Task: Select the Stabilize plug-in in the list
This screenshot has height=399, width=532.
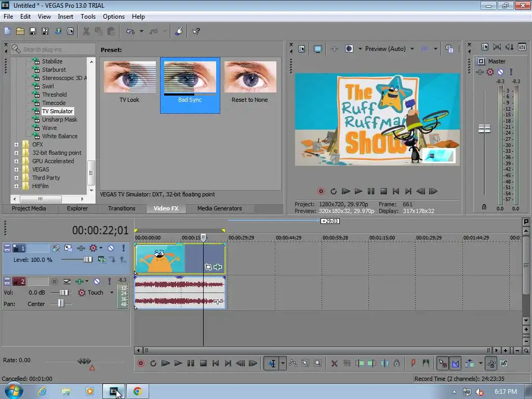Action: 52,61
